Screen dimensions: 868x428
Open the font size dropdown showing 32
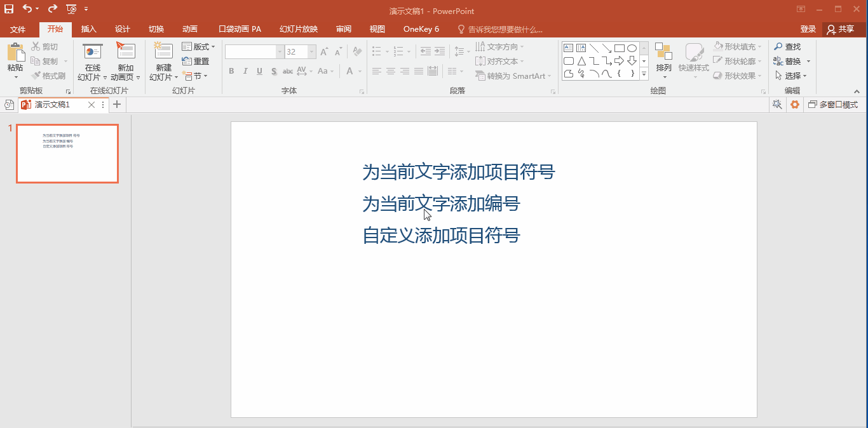pos(312,52)
